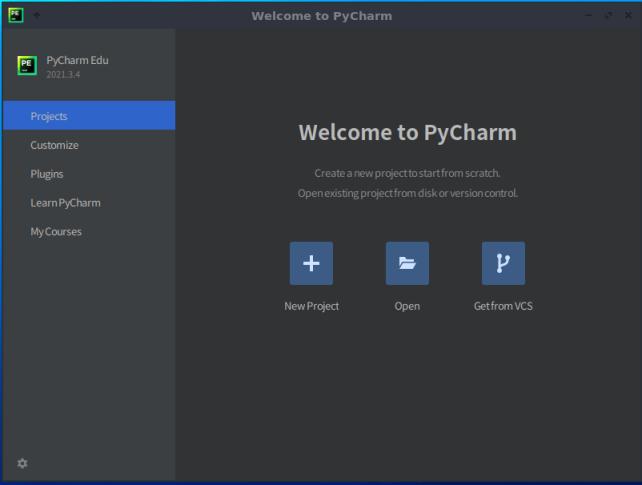Click the New Project label
Image resolution: width=642 pixels, height=485 pixels.
click(312, 306)
